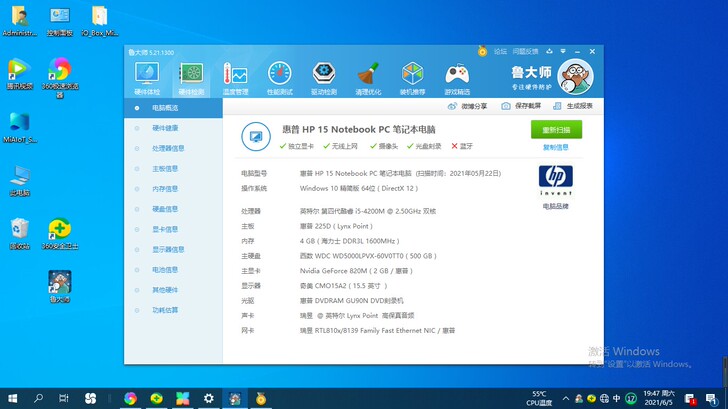Select the 硬件检测 hardware detection icon
This screenshot has width=728, height=409.
click(191, 78)
